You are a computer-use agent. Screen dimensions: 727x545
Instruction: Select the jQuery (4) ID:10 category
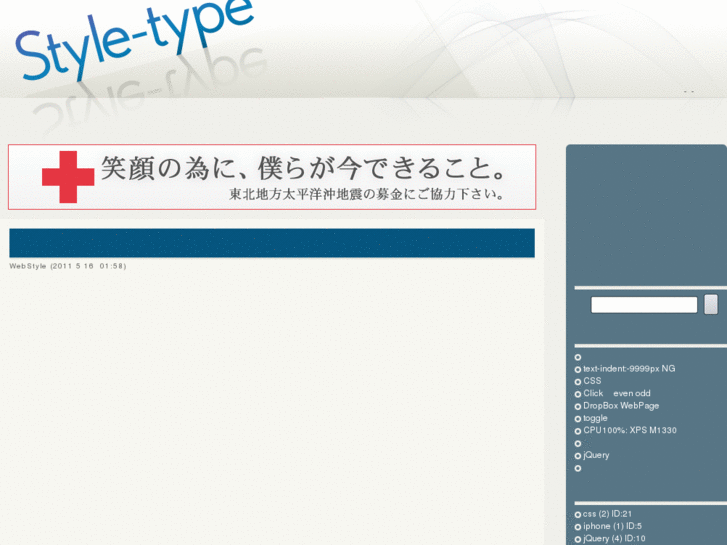coord(614,539)
